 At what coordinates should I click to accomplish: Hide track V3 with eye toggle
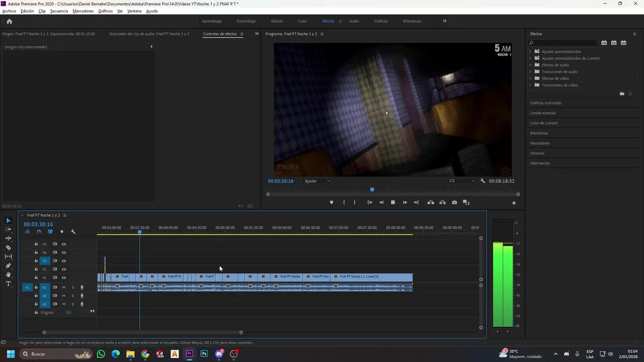(64, 261)
